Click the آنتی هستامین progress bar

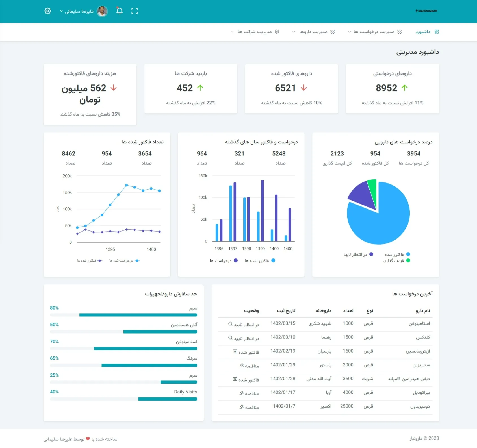pyautogui.click(x=123, y=332)
